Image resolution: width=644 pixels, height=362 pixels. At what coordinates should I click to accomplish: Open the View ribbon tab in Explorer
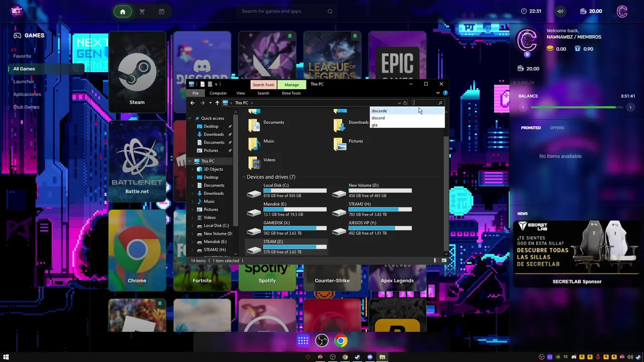point(240,93)
